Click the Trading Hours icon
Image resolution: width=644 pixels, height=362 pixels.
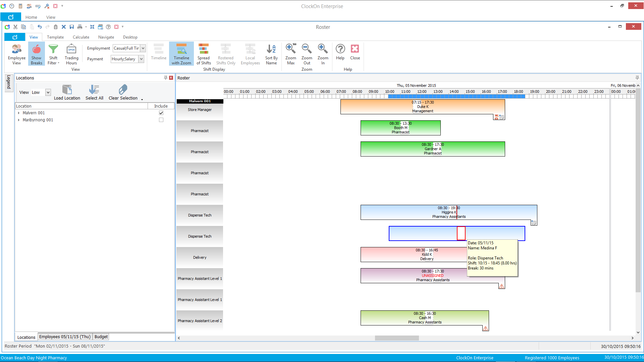coord(71,54)
